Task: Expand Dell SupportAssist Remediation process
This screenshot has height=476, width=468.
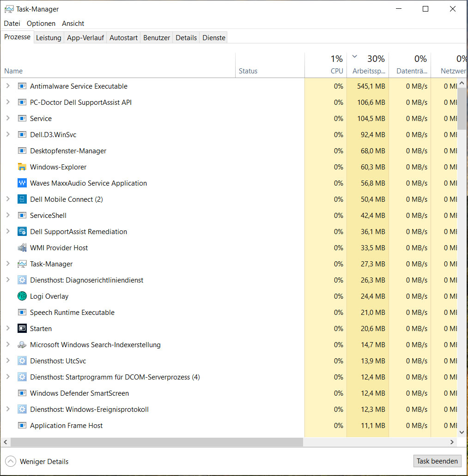Action: (8, 231)
